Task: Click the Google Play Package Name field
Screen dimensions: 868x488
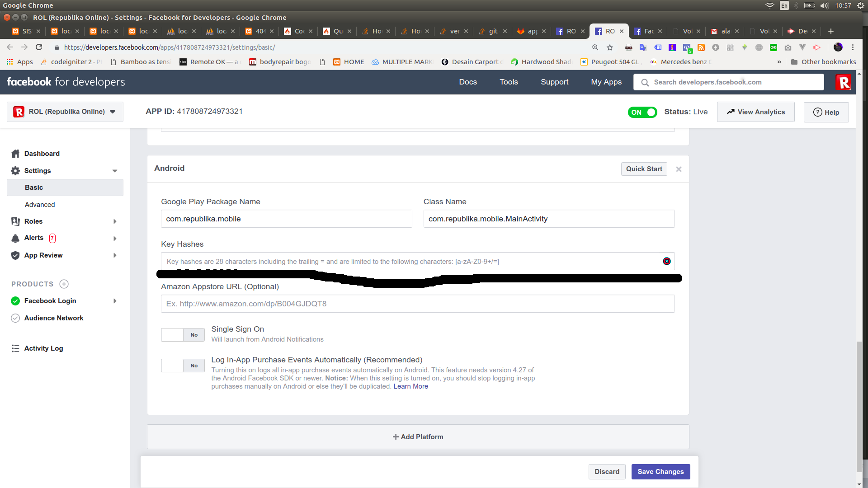Action: click(286, 219)
